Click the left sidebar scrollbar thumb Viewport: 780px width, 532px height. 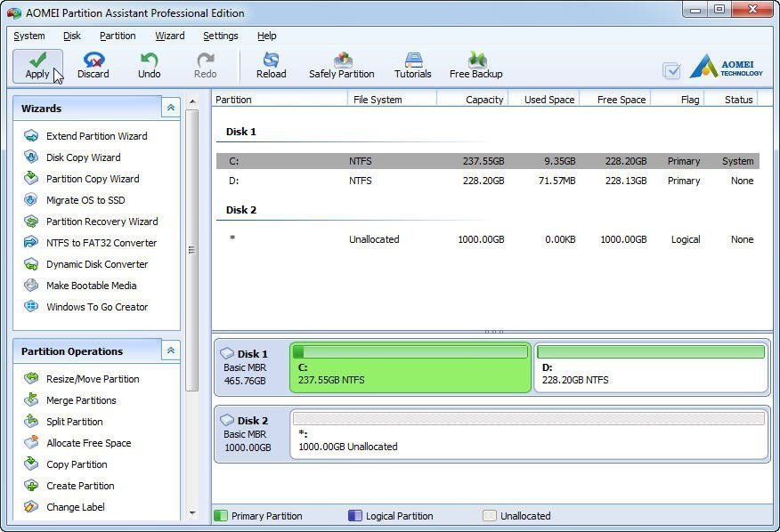[x=192, y=250]
